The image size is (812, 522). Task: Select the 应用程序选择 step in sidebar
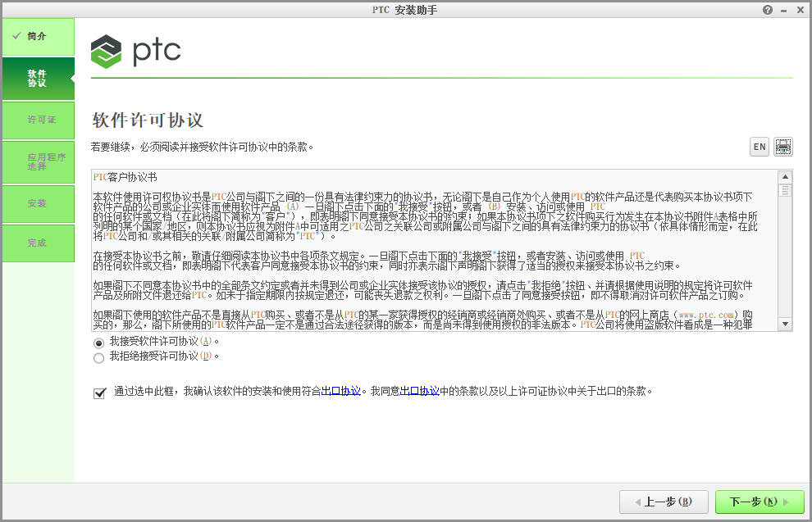39,162
